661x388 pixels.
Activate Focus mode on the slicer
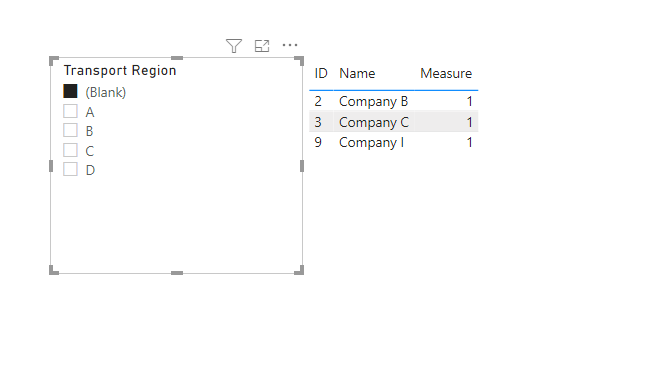pos(262,46)
